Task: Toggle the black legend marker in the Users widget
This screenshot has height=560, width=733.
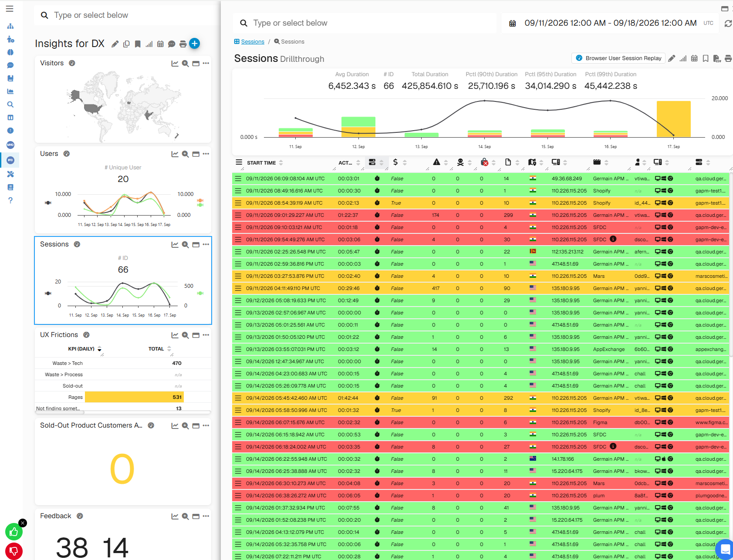Action: point(48,202)
